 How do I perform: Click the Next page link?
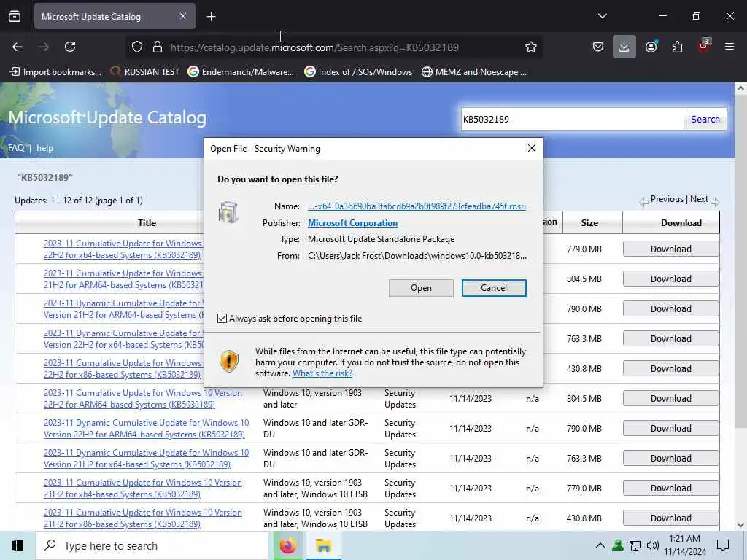click(699, 199)
